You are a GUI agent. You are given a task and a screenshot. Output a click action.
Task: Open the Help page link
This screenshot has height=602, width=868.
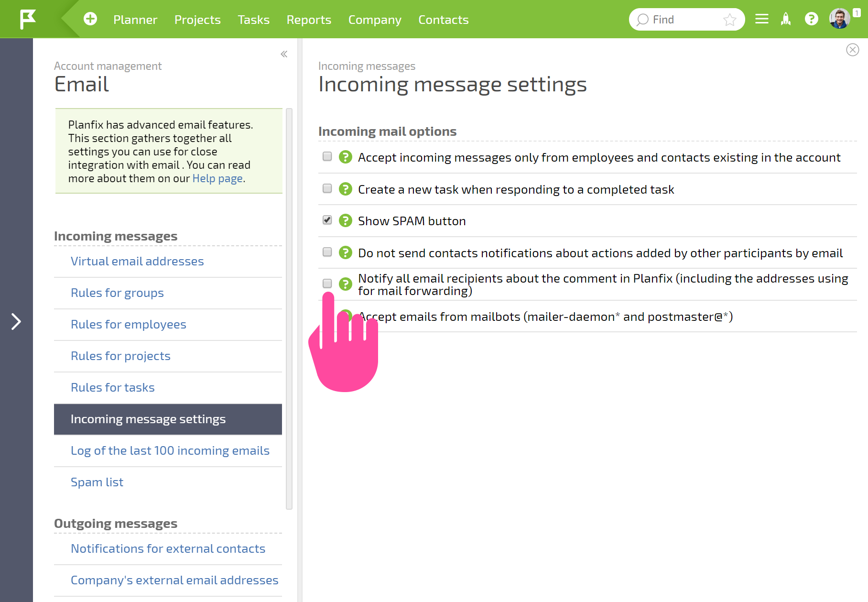click(x=217, y=178)
